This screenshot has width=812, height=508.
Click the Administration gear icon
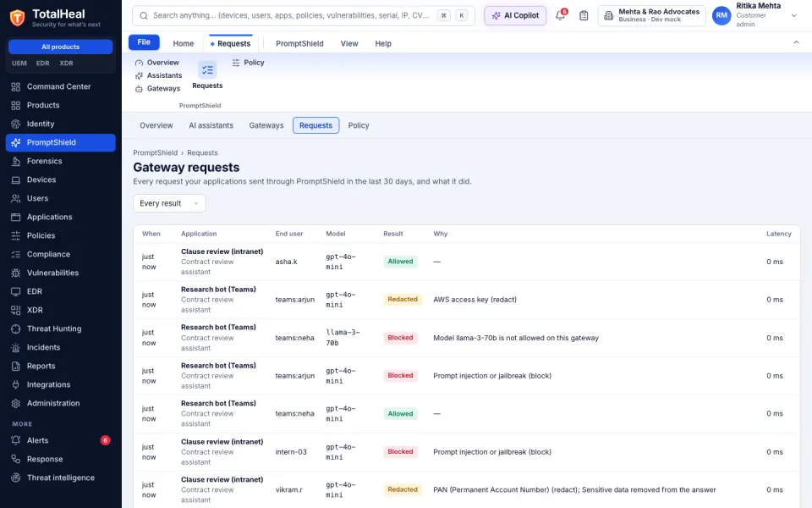(16, 404)
